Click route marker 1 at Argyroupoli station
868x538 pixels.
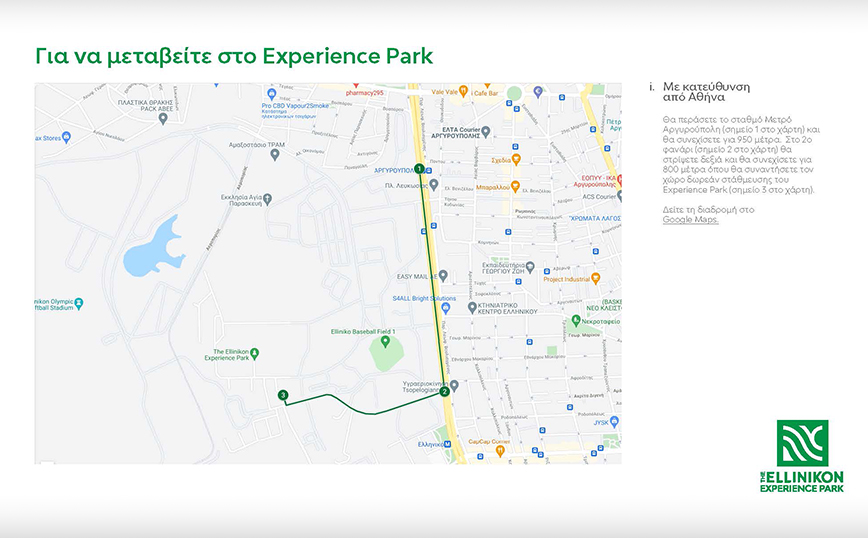tap(419, 168)
